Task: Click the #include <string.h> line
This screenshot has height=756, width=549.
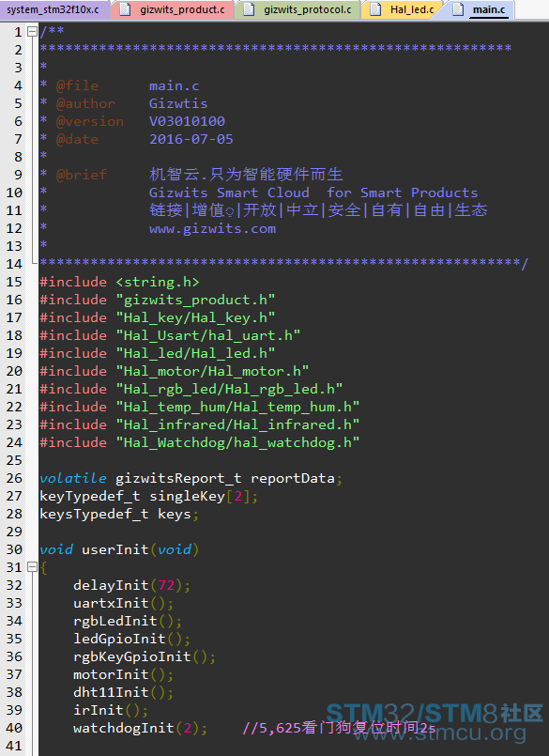Action: pos(119,282)
